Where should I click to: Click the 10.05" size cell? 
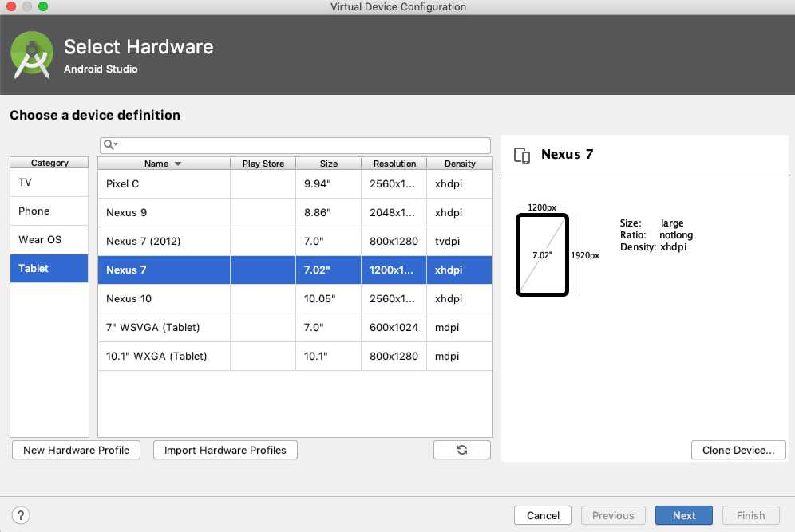pos(329,299)
